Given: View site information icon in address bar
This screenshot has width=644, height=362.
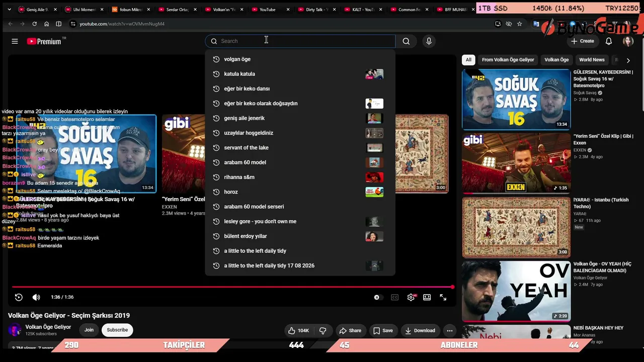Looking at the screenshot, I should (73, 24).
